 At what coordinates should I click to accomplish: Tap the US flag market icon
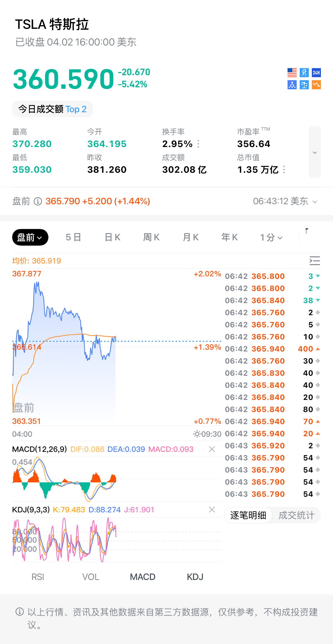click(292, 73)
